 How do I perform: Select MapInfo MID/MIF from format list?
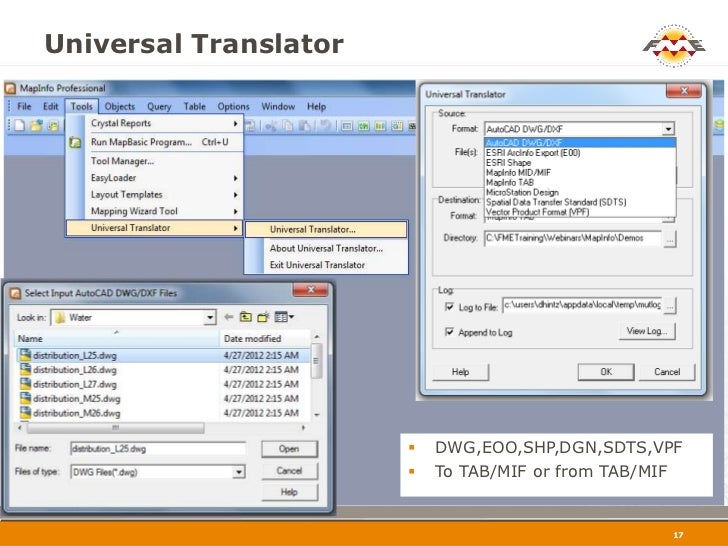[x=580, y=172]
